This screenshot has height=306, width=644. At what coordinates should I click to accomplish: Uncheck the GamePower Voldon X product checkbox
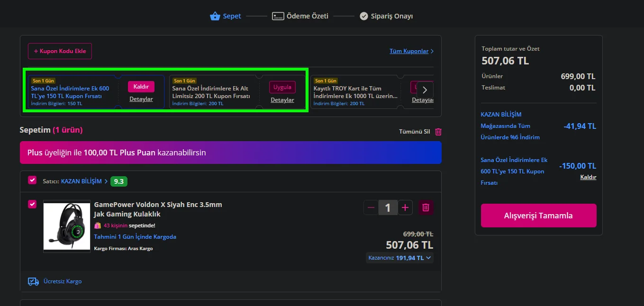click(32, 204)
